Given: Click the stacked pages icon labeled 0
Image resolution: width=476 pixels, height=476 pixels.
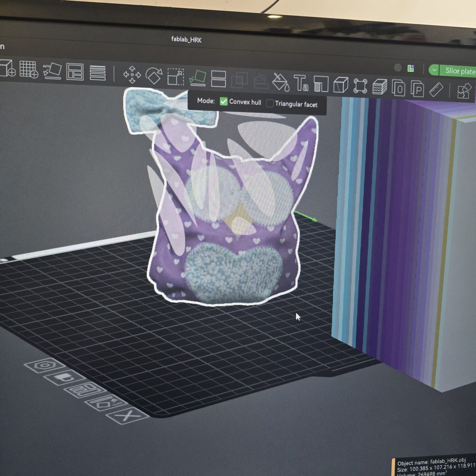Looking at the screenshot, I should pos(398,88).
